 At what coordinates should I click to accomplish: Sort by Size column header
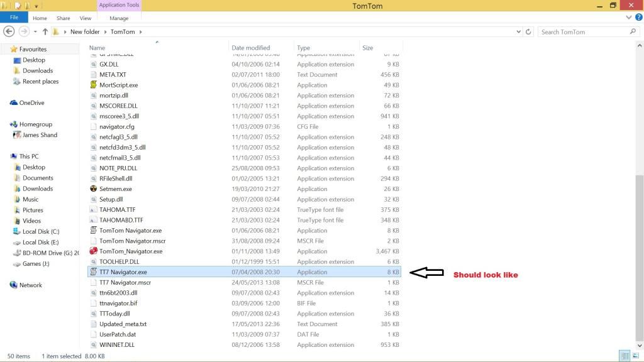click(x=367, y=48)
